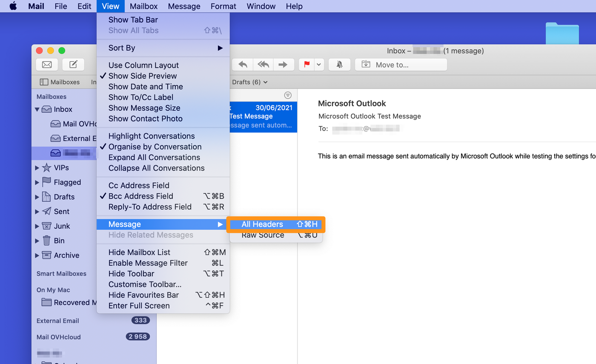Open the Drafts dropdown in the favourites bar
Screen dimensions: 596x364
tap(248, 81)
